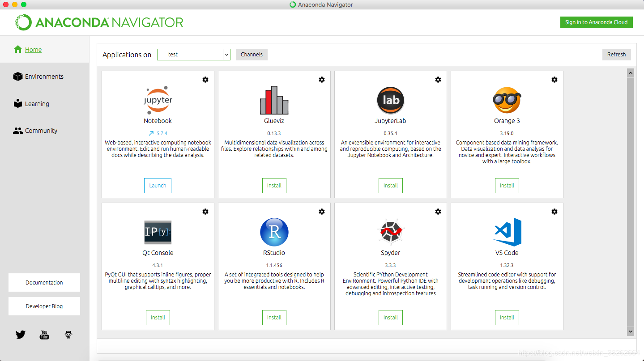Open Orange 3 card gear options
Viewport: 644px width, 361px height.
click(554, 80)
